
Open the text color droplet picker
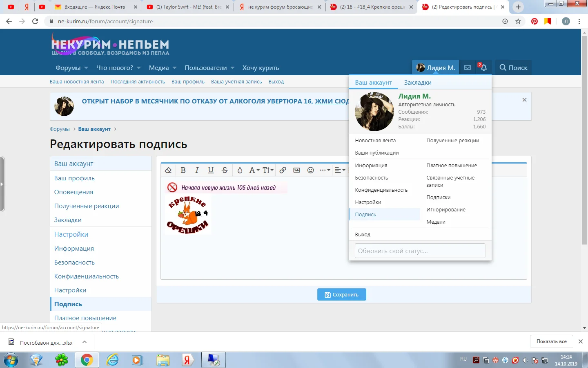[x=240, y=170]
